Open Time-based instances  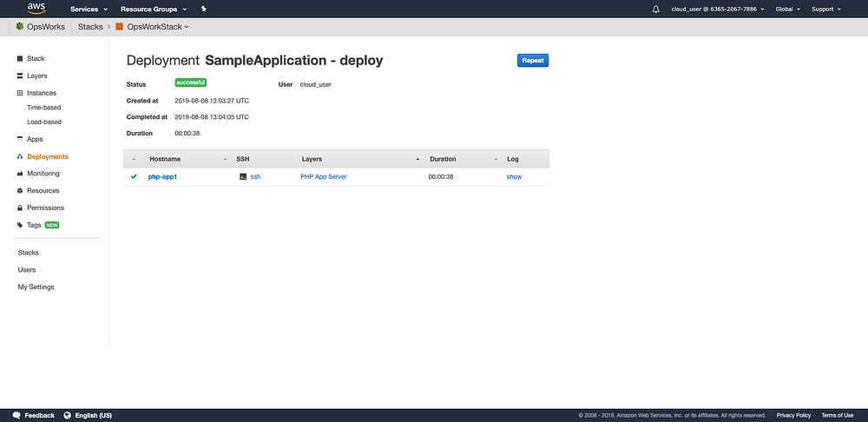pos(43,108)
